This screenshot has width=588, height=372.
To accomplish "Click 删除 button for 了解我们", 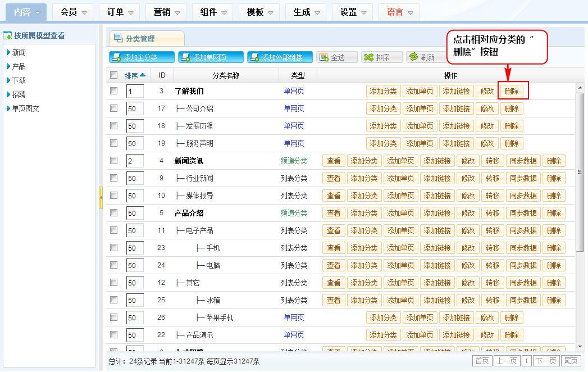I will click(512, 91).
